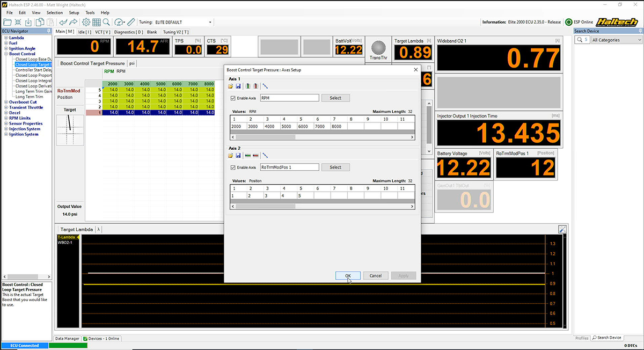Screen dimensions: 644x350
Task: Select Long Term Trim tree item
Action: click(x=30, y=97)
